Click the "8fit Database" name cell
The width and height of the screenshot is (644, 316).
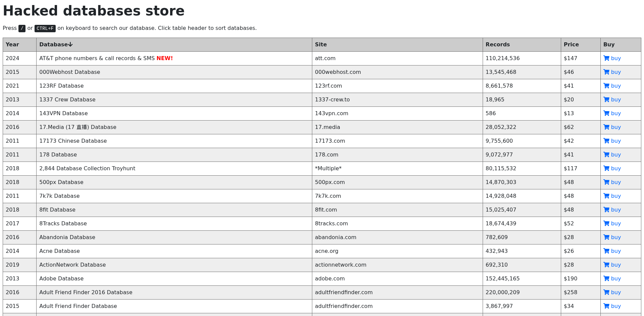[x=174, y=210]
